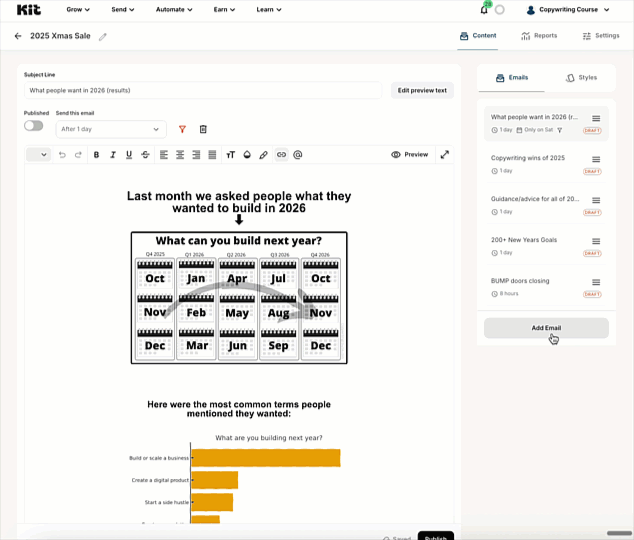This screenshot has width=634, height=540.
Task: Open the Copywriting Course account dropdown
Action: (x=568, y=9)
